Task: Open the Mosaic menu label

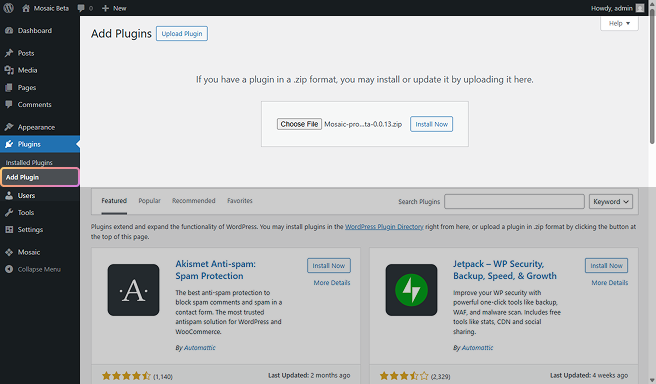Action: click(x=29, y=252)
